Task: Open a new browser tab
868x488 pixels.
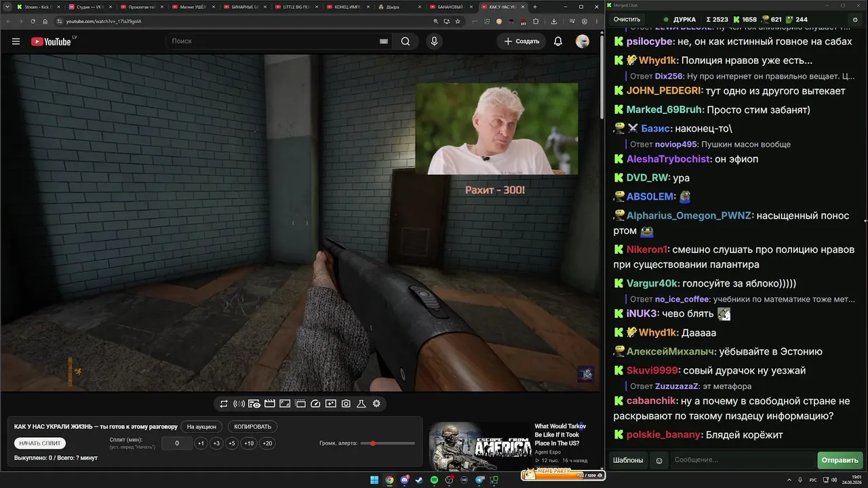Action: click(x=535, y=7)
